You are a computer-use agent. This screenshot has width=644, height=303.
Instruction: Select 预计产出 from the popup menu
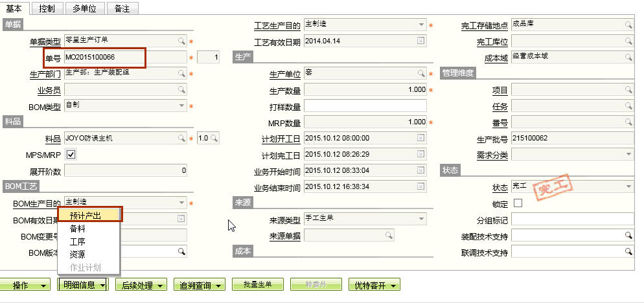pyautogui.click(x=86, y=216)
